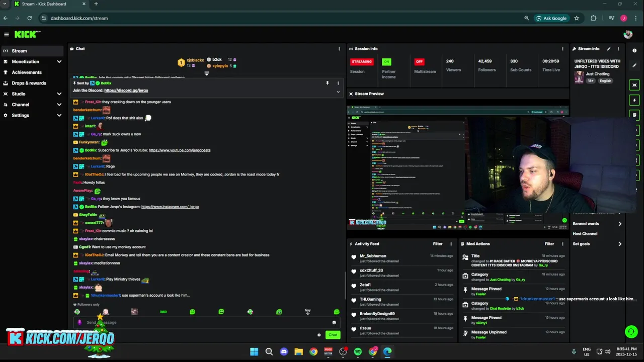The width and height of the screenshot is (644, 362).
Task: Click Ask Google in address bar
Action: click(551, 18)
